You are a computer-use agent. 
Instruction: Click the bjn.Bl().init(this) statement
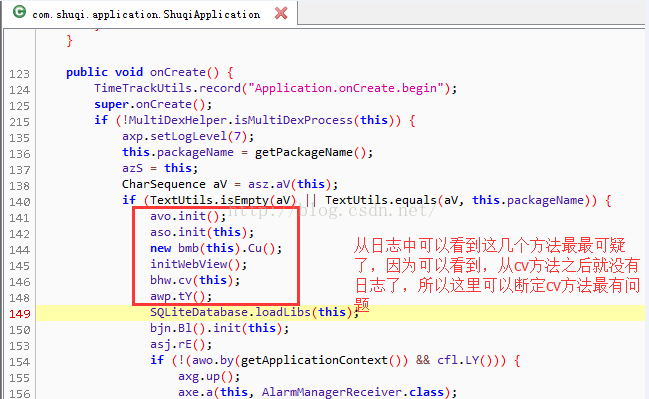(219, 328)
